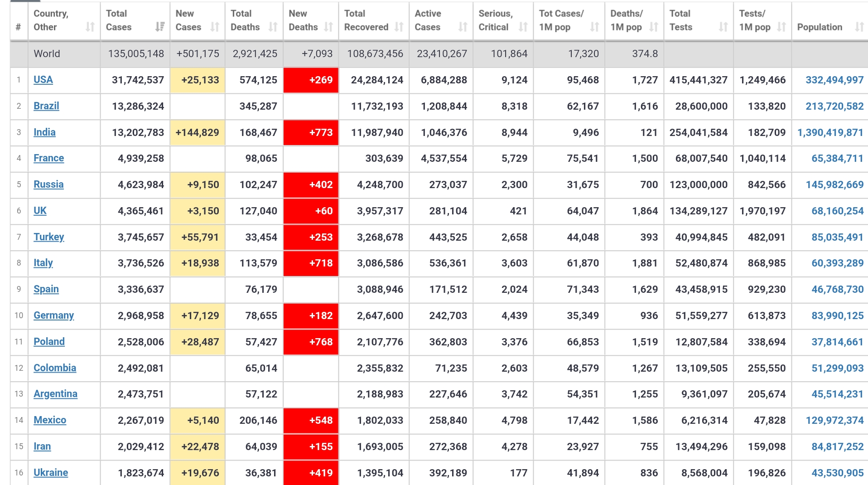Open Germany country link
The width and height of the screenshot is (868, 485).
pos(53,315)
